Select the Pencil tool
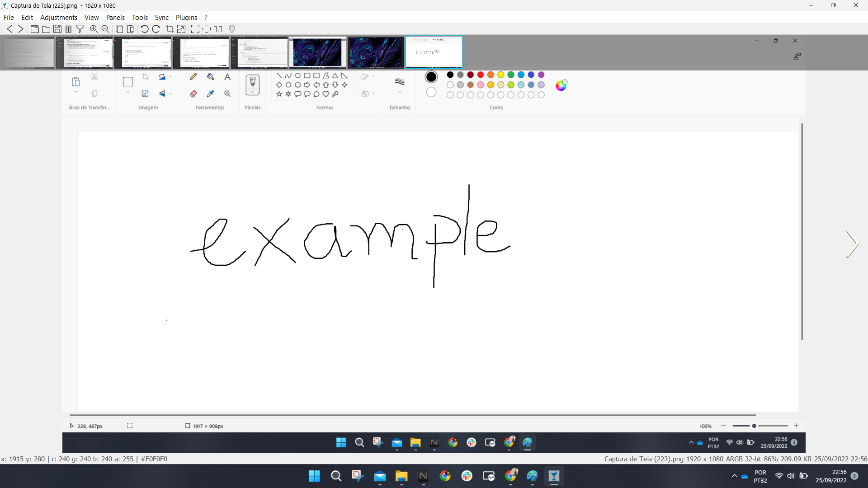 pos(193,76)
